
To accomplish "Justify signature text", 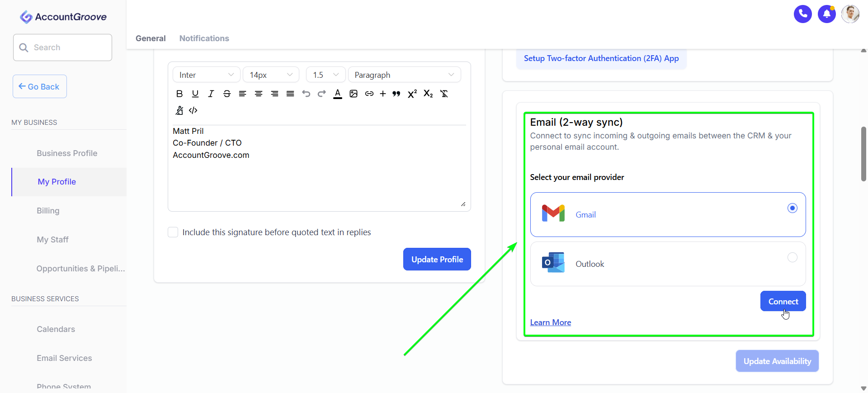I will point(290,94).
